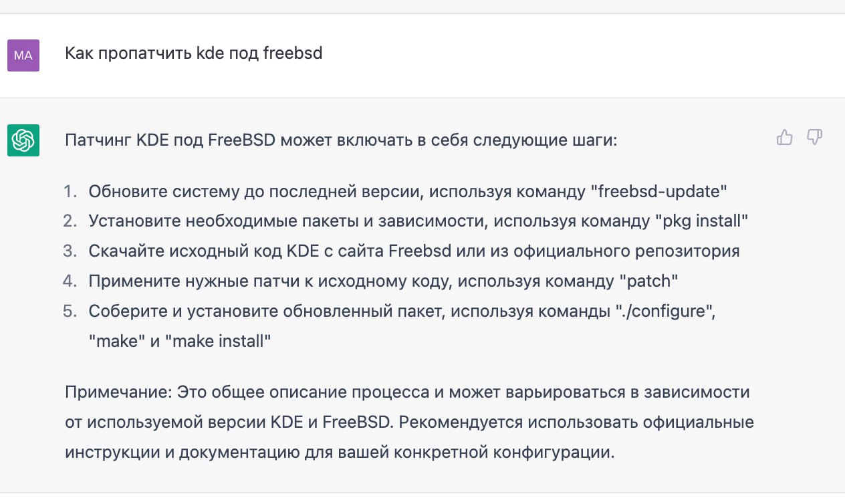The image size is (845, 504).
Task: Click the "patch" command in step four
Action: point(646,281)
